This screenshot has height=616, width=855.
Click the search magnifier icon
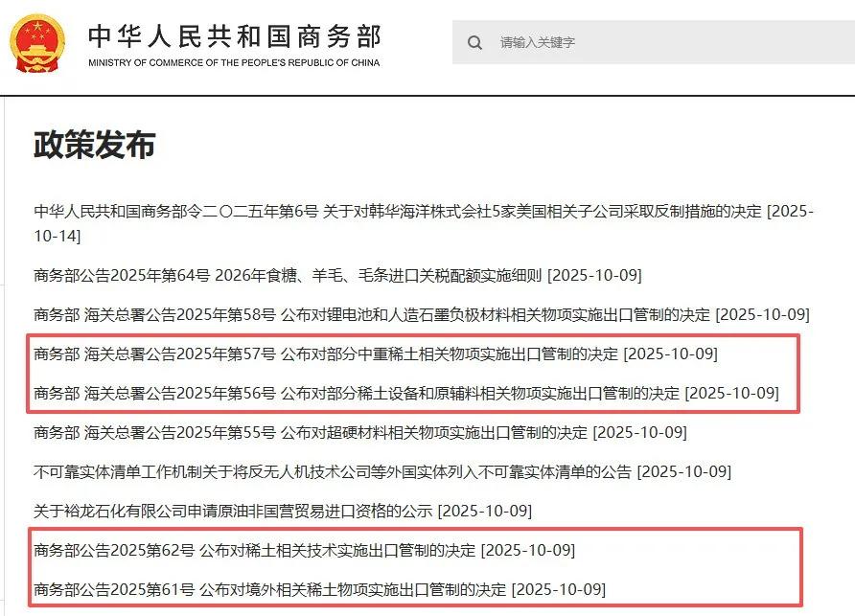[x=474, y=42]
